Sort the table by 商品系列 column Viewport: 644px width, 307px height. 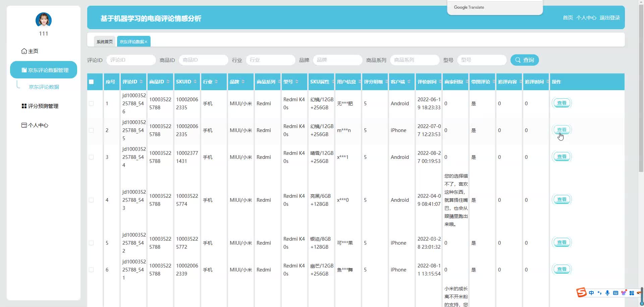(279, 82)
